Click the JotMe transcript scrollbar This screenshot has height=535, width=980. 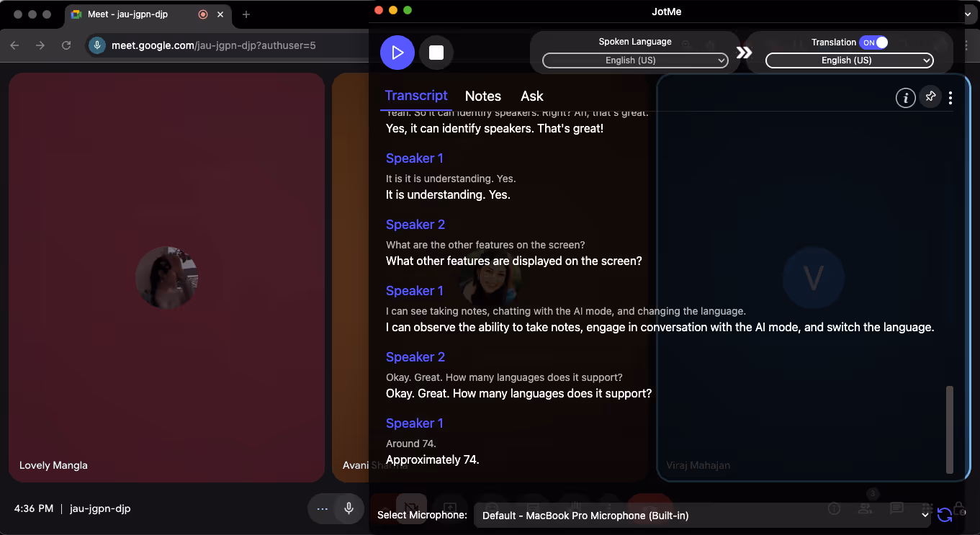pos(949,429)
